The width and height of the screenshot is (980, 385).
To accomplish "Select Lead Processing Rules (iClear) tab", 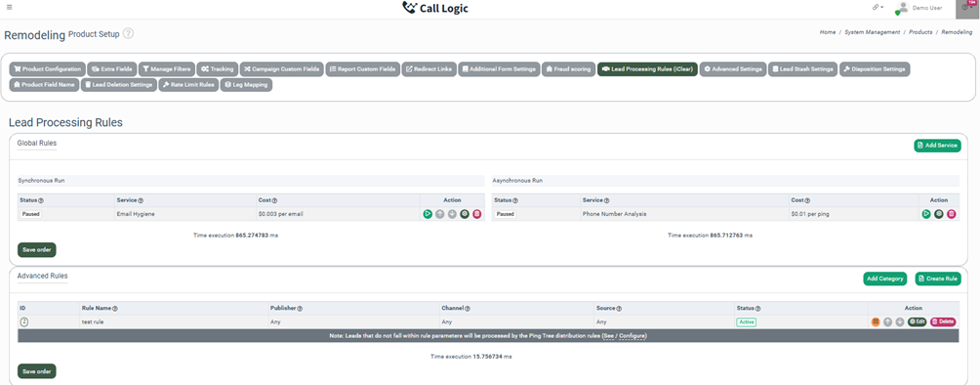I will point(647,68).
